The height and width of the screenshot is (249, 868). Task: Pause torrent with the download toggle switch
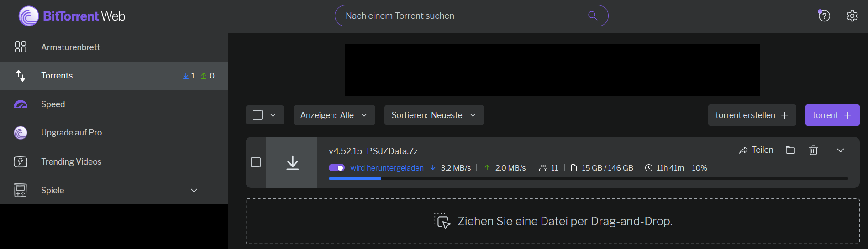pos(337,168)
